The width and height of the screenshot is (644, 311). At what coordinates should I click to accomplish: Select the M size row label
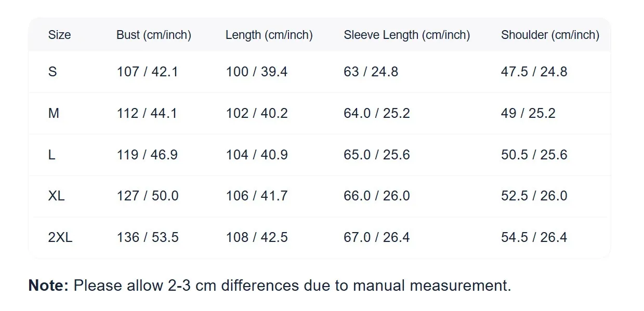(54, 113)
